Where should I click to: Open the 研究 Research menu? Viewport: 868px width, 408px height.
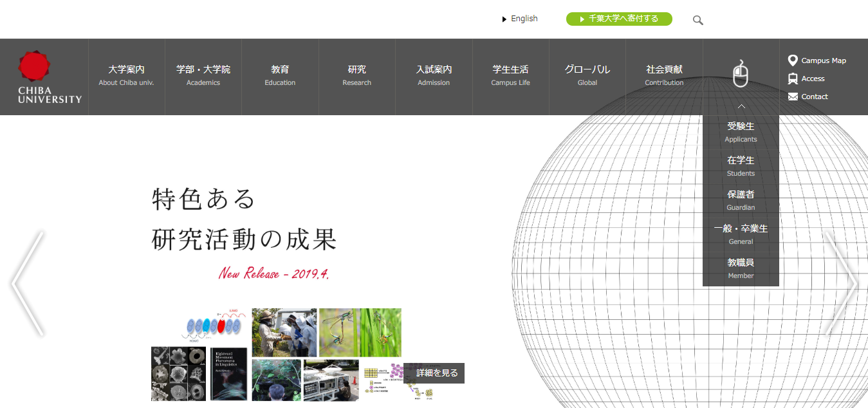coord(357,75)
